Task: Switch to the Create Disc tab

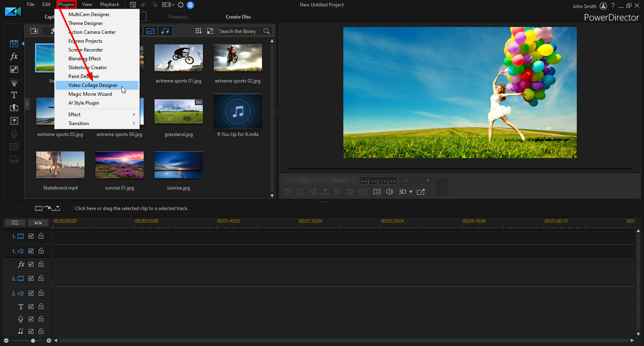Action: (238, 17)
